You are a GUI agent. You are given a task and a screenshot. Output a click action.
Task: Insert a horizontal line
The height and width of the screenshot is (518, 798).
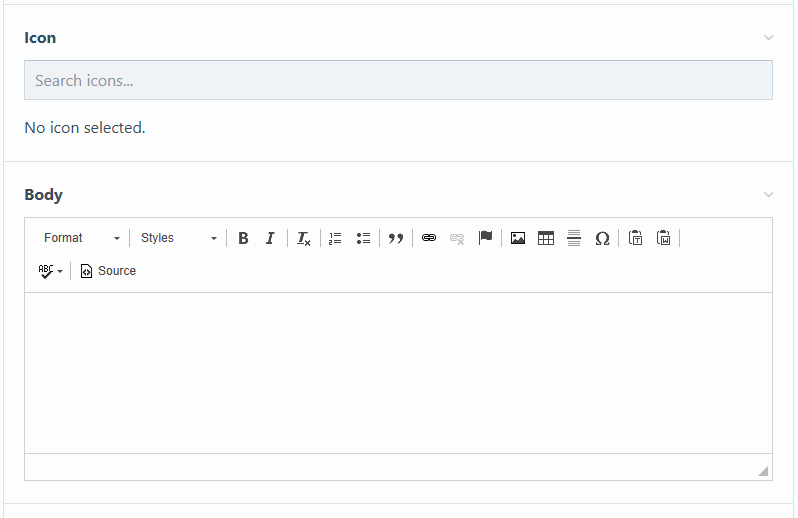pos(574,238)
